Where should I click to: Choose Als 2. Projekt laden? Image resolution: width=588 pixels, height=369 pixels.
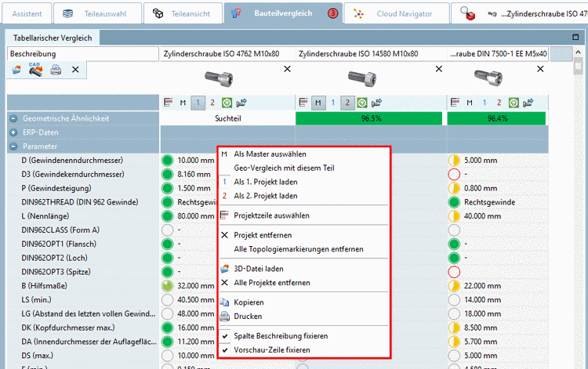pos(303,196)
